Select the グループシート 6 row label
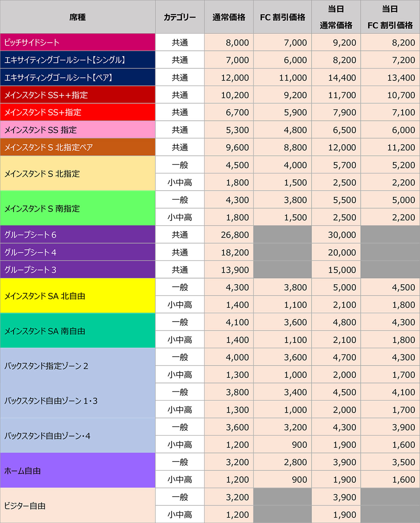This screenshot has width=420, height=523. [x=77, y=235]
